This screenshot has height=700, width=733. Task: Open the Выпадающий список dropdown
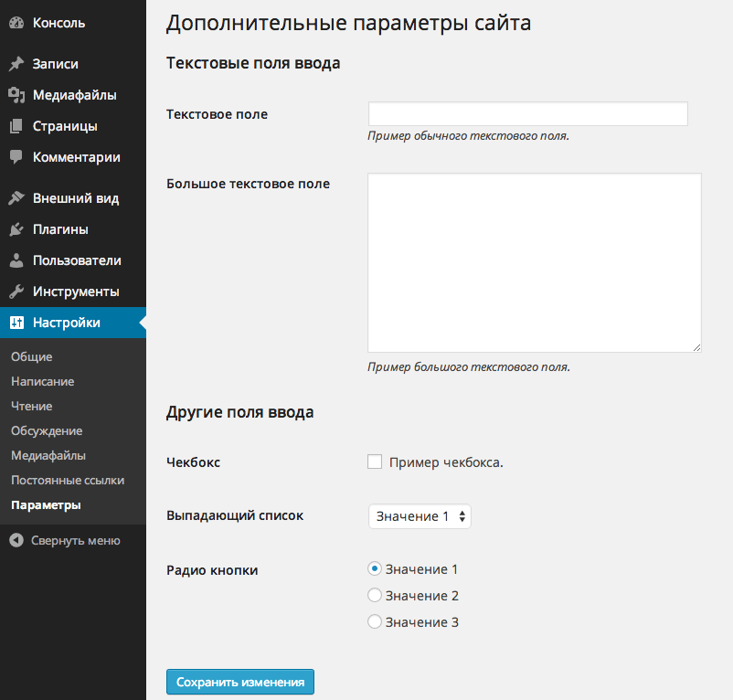tap(420, 516)
